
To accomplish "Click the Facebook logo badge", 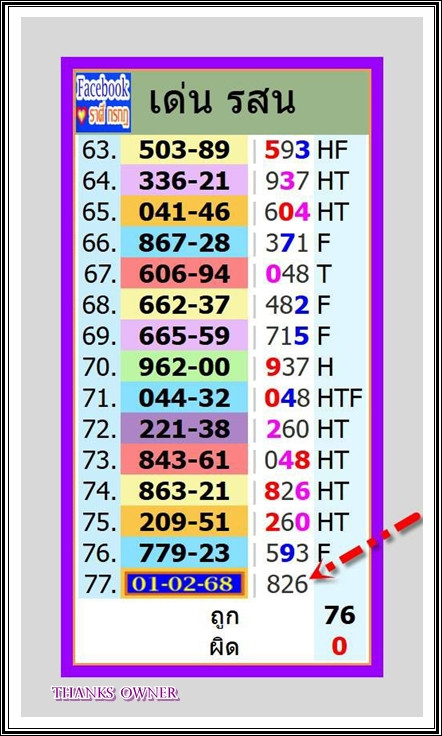I will (x=103, y=103).
